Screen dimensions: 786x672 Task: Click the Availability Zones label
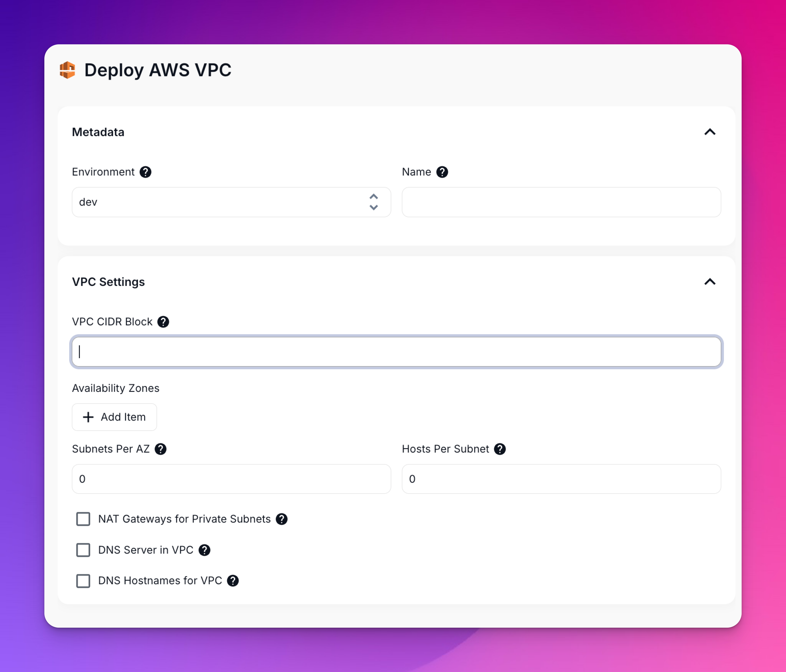tap(116, 388)
